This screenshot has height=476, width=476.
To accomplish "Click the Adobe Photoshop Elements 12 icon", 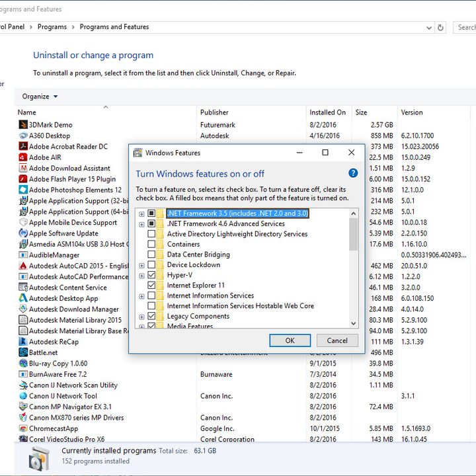I will coord(23,190).
